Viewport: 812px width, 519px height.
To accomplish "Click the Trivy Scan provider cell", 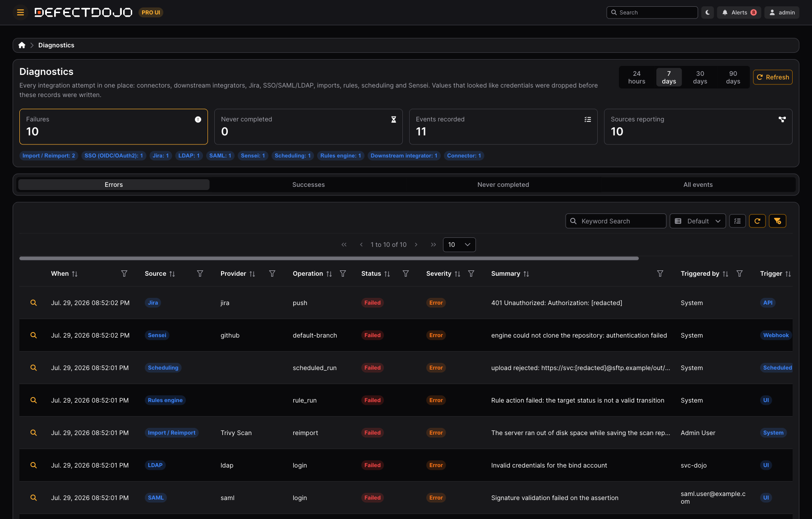I will [x=236, y=433].
